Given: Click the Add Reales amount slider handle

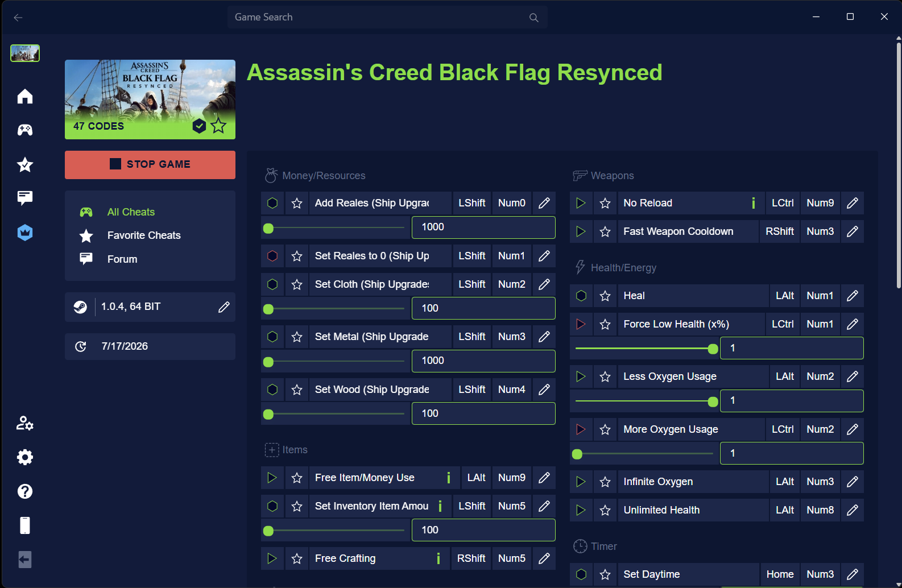Looking at the screenshot, I should (268, 229).
